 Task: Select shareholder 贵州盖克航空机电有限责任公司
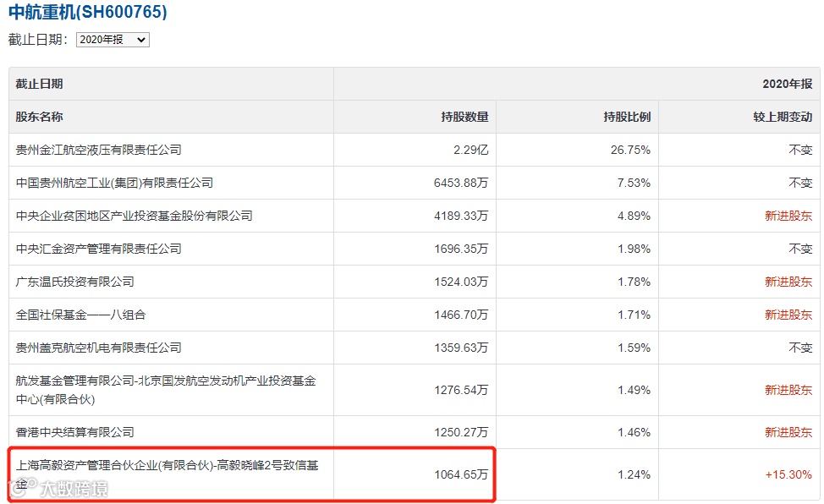99,348
